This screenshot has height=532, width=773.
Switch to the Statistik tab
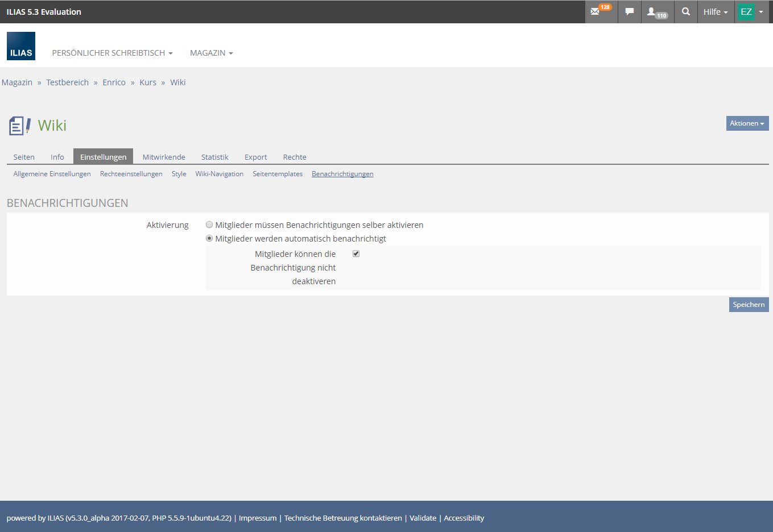click(214, 157)
